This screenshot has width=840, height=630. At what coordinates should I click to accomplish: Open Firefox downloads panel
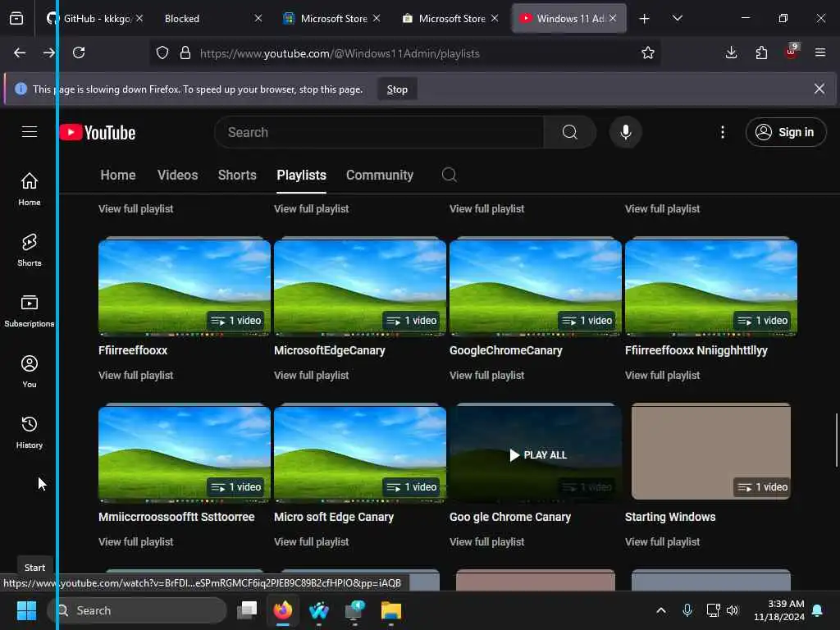(x=731, y=52)
